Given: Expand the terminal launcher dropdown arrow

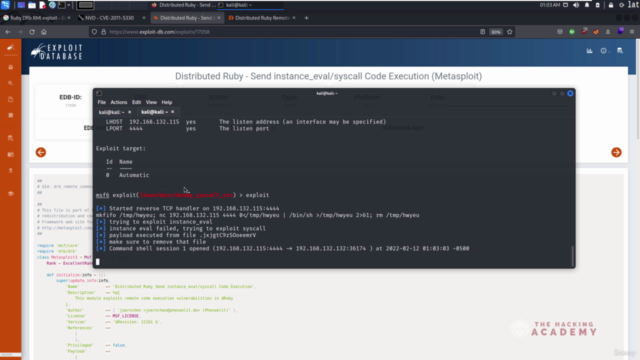Looking at the screenshot, I should tap(69, 5).
